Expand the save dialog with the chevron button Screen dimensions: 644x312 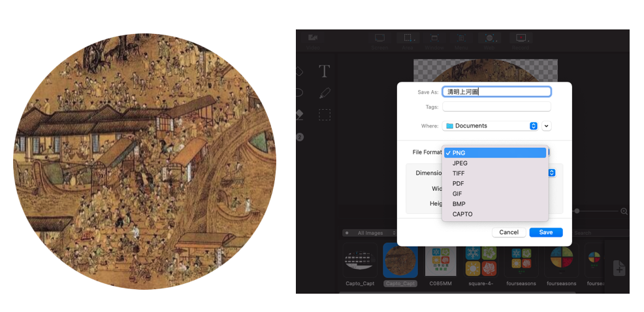(546, 126)
